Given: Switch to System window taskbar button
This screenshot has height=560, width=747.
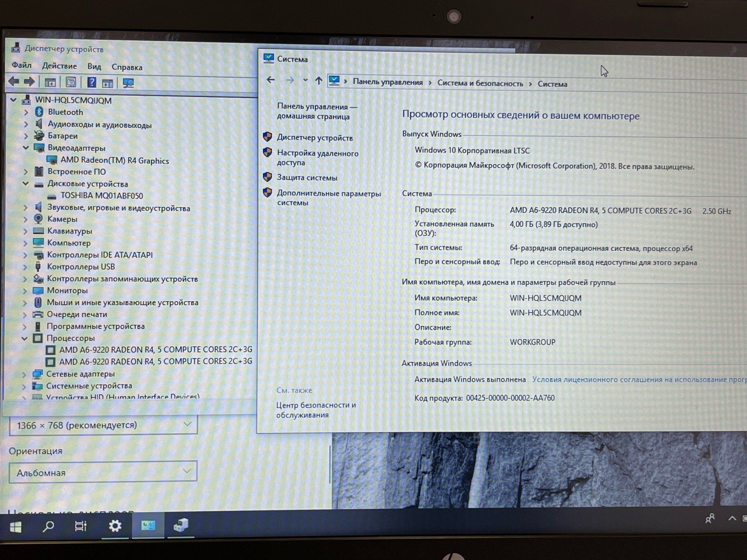Looking at the screenshot, I should tap(148, 526).
